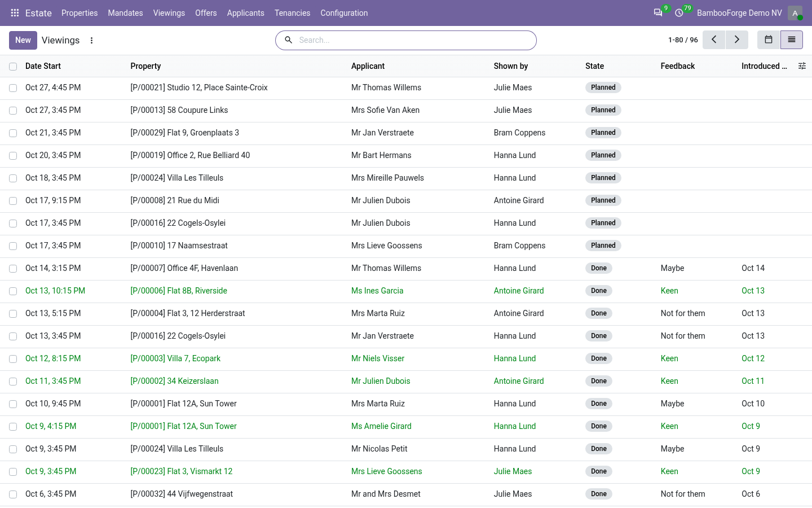Switch to calendar view
This screenshot has width=812, height=508.
tap(769, 40)
